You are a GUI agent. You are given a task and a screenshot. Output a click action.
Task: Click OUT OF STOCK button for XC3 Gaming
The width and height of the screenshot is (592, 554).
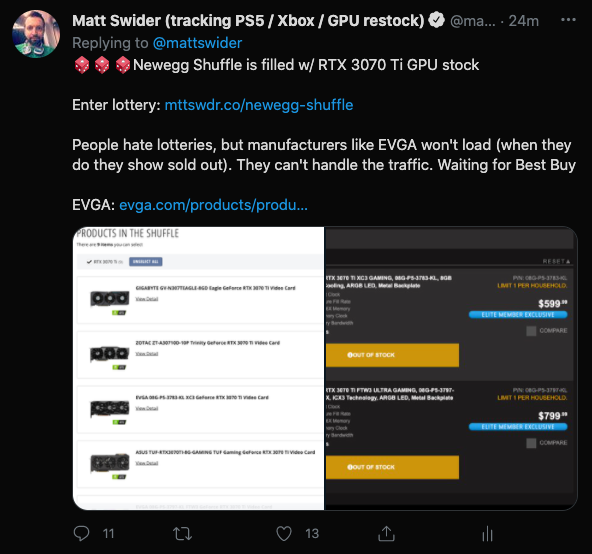[x=392, y=355]
